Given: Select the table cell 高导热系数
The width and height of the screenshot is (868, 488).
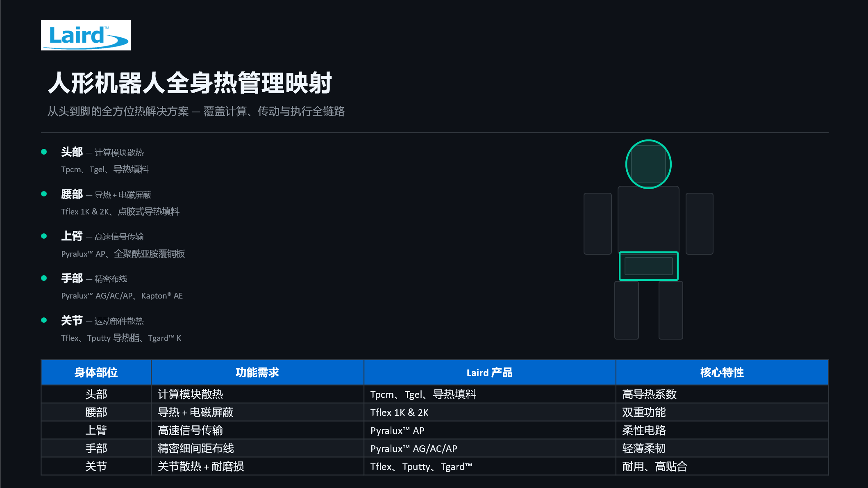Looking at the screenshot, I should (722, 394).
